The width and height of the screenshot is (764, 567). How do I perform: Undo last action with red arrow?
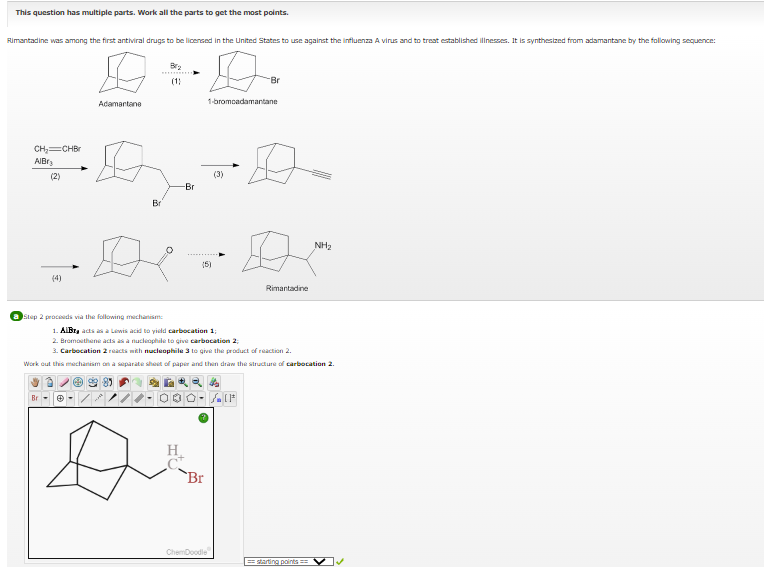[x=124, y=382]
